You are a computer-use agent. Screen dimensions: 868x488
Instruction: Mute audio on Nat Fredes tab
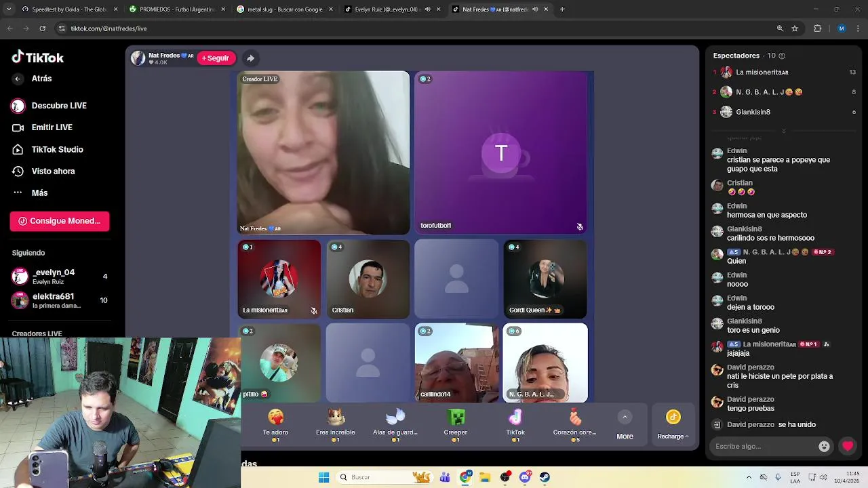point(535,9)
